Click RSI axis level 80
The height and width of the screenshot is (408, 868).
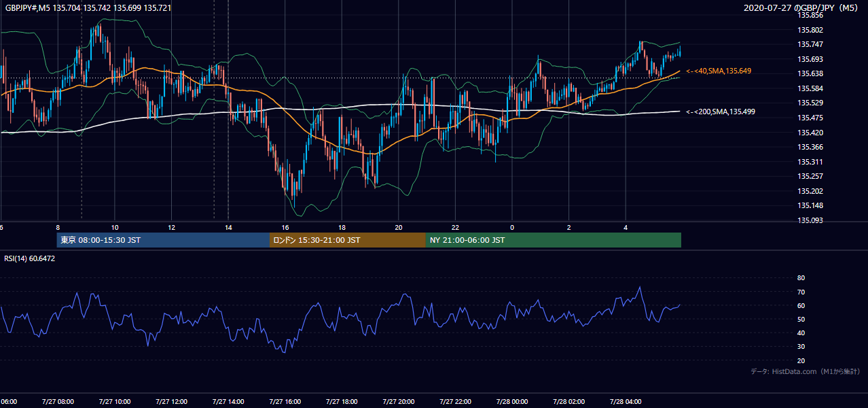(801, 278)
